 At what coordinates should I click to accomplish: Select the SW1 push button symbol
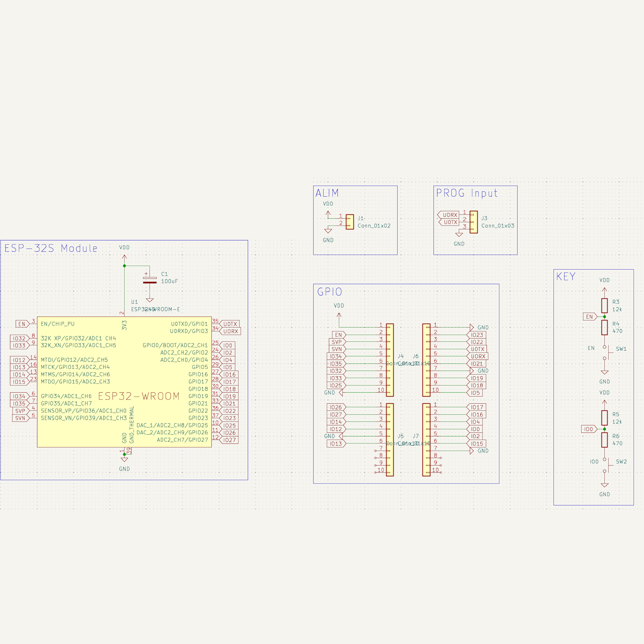click(607, 353)
